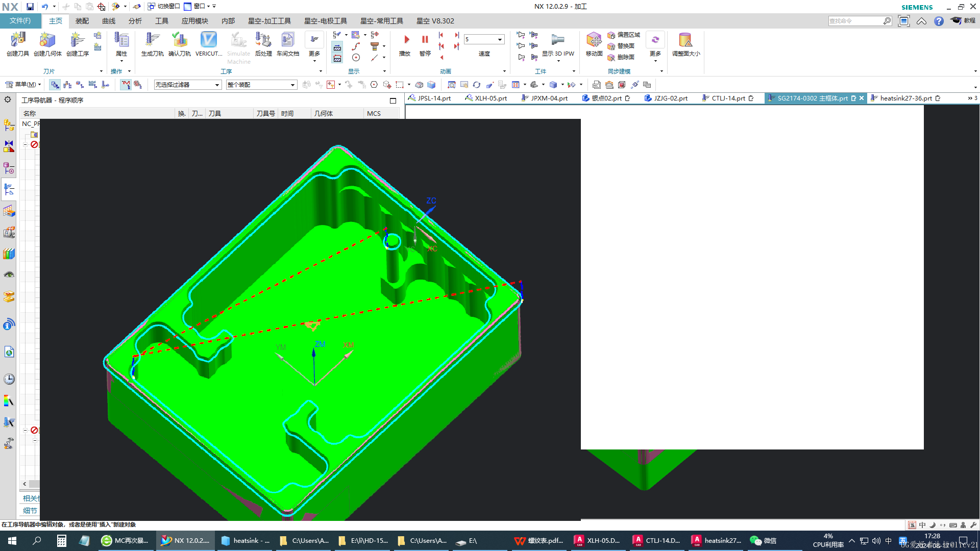Toggle Machining Method View button
This screenshot has width=980, height=551.
93,85
